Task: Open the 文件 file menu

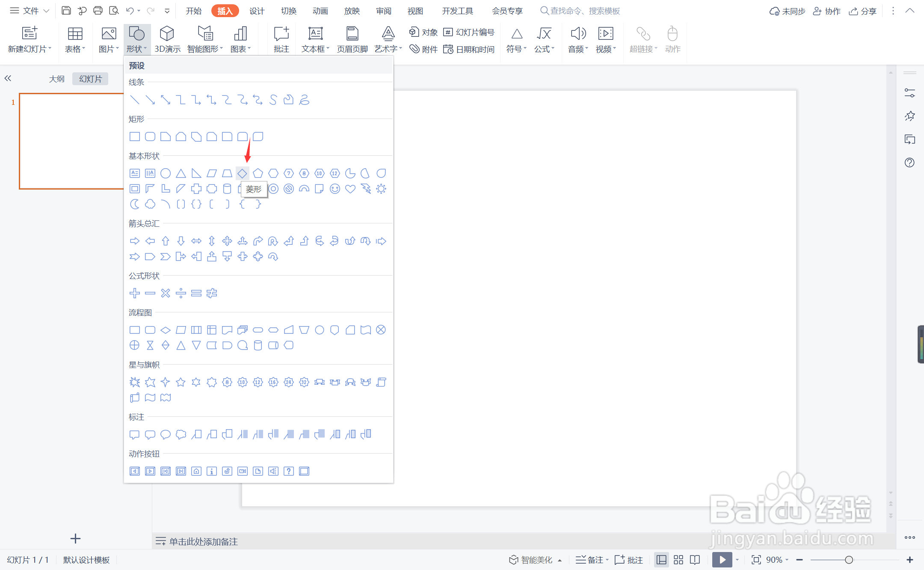Action: (x=30, y=11)
